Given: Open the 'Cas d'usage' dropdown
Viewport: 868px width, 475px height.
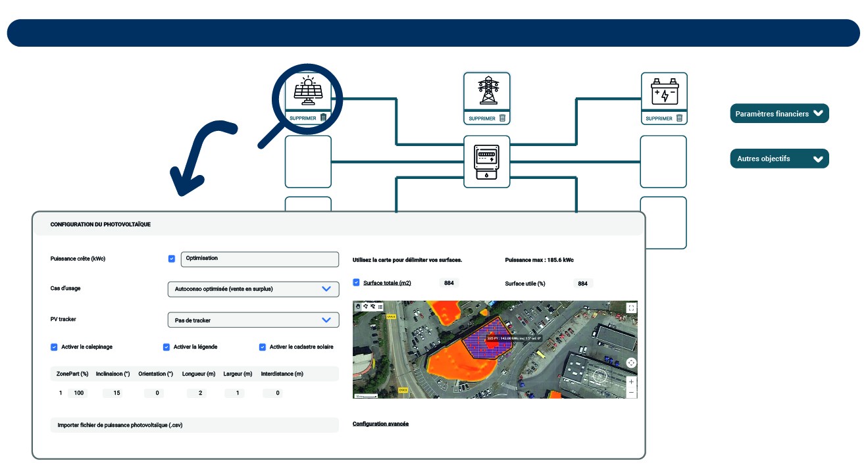Looking at the screenshot, I should (253, 289).
